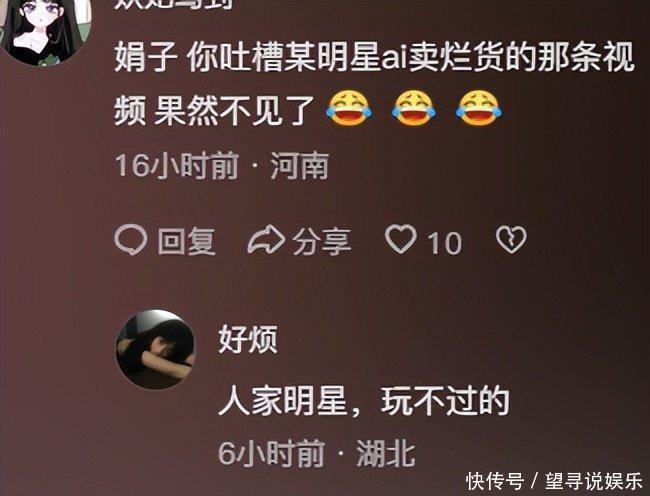The height and width of the screenshot is (496, 650).
Task: Tap the 16小时前 timestamp
Action: coord(177,165)
